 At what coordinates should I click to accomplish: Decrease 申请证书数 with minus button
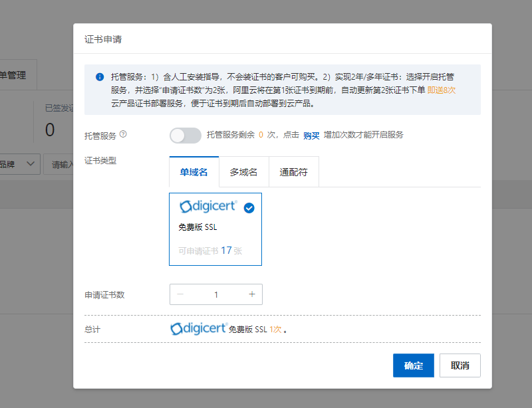click(180, 294)
